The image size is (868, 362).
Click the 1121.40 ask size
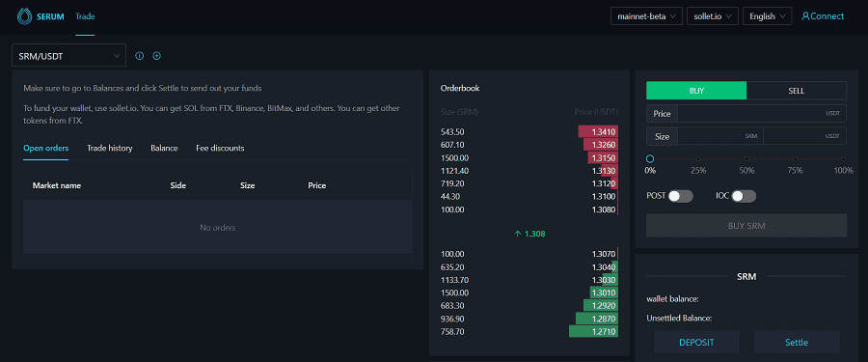[x=454, y=171]
